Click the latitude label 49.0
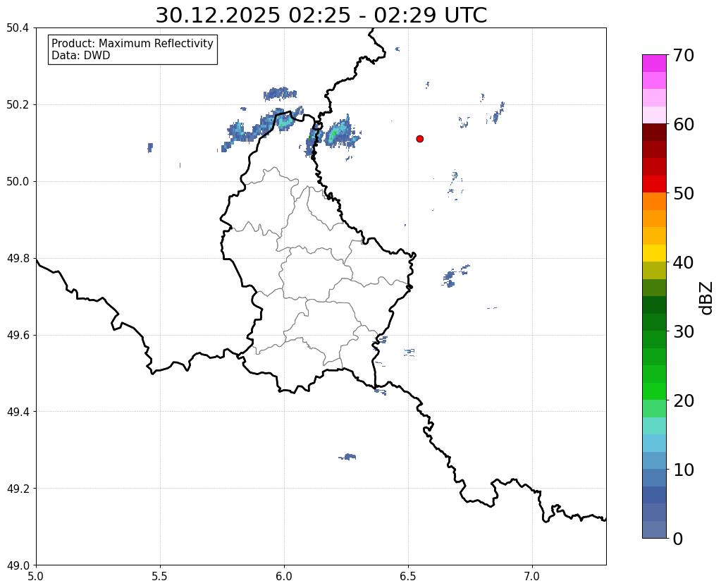 click(18, 565)
